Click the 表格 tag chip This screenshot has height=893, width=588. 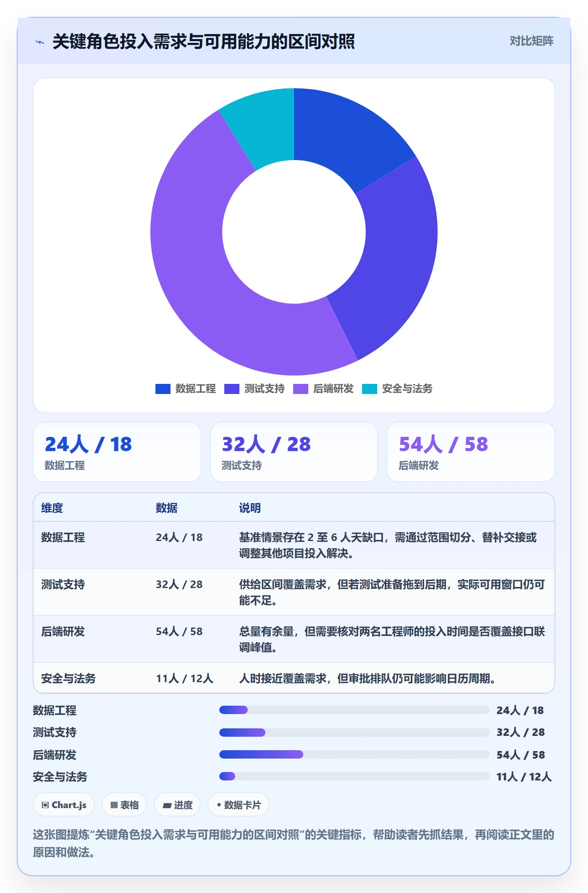pos(124,805)
